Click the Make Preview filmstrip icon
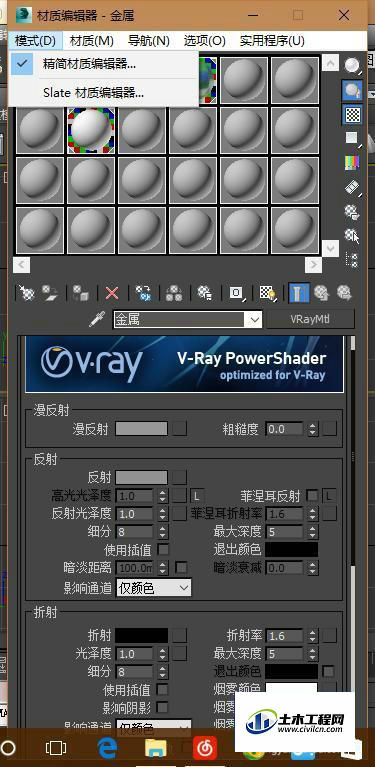This screenshot has height=767, width=375. (x=352, y=187)
